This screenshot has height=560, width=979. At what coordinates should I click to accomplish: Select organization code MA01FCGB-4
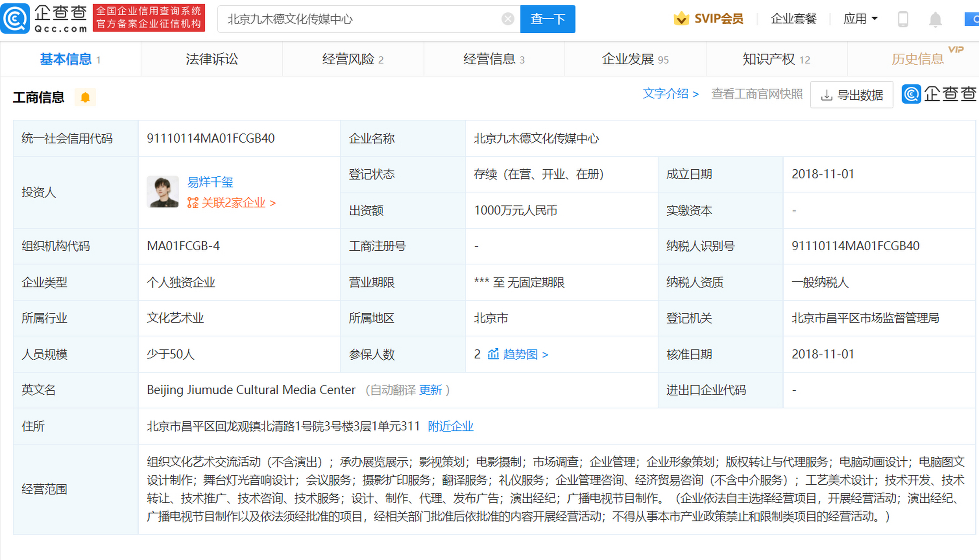[183, 245]
